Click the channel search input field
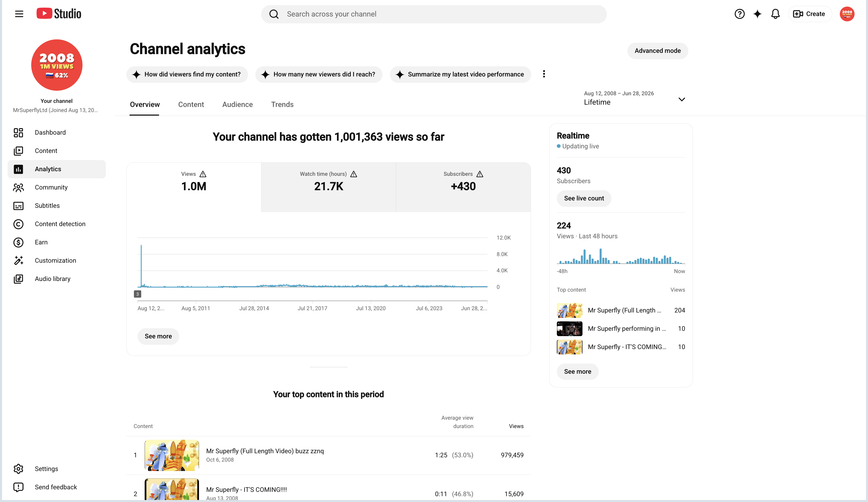868x502 pixels. [x=434, y=14]
